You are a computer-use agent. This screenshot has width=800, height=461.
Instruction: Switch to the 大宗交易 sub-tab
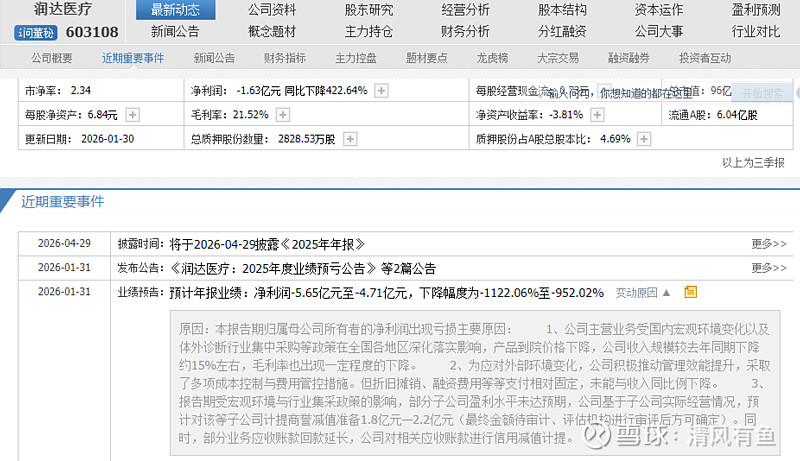pyautogui.click(x=558, y=58)
